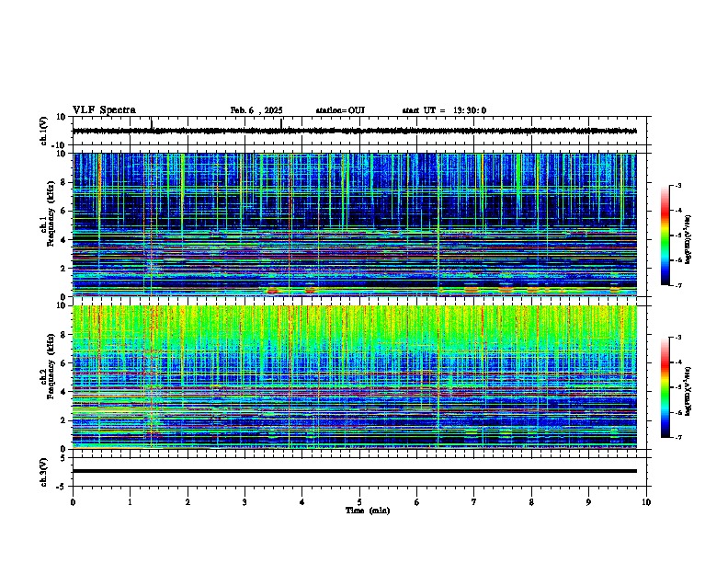The height and width of the screenshot is (563, 728).
Task: Click the ch.1(V) waveform axis label
Action: (43, 131)
